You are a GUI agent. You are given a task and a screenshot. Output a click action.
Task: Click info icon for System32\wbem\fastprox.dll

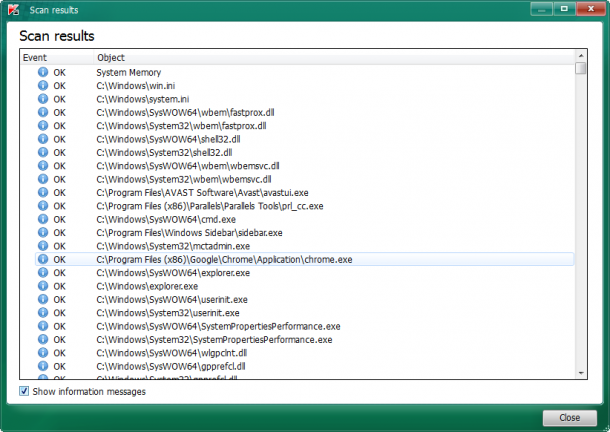pyautogui.click(x=43, y=125)
